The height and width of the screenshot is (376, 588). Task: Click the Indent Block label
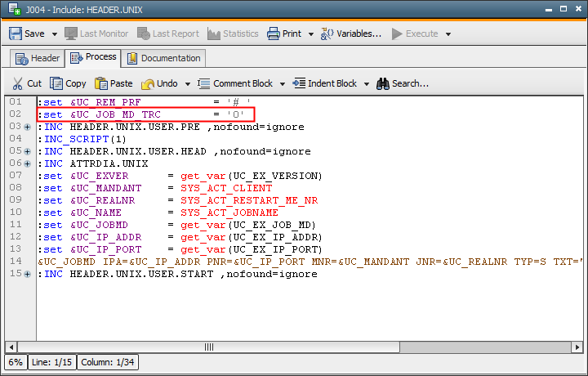(332, 83)
